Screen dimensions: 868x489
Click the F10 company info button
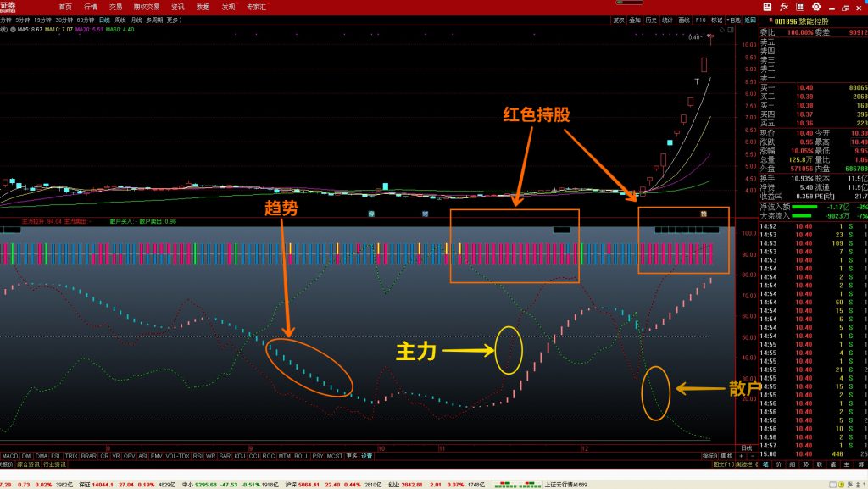click(700, 19)
